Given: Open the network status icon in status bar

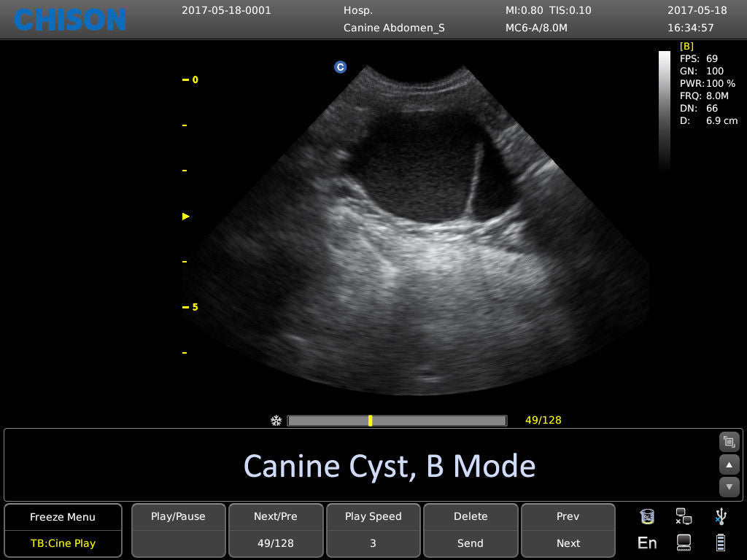Looking at the screenshot, I should pos(684,516).
